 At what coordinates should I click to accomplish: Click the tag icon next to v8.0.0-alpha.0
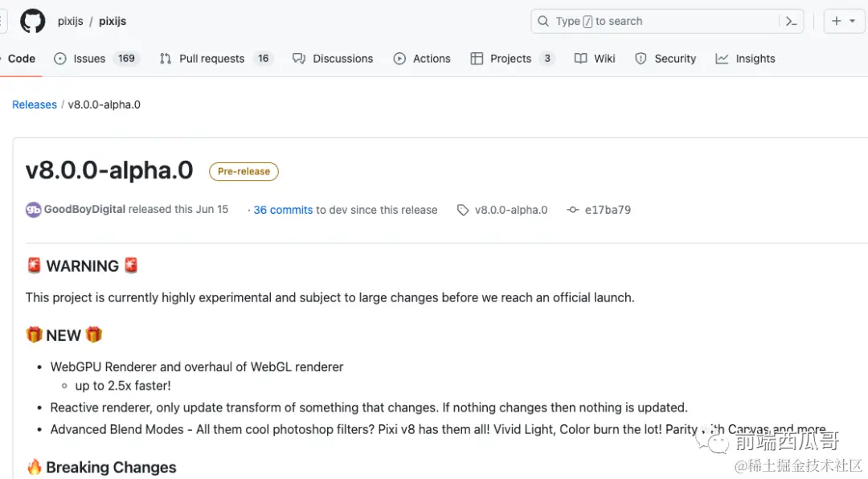[463, 210]
